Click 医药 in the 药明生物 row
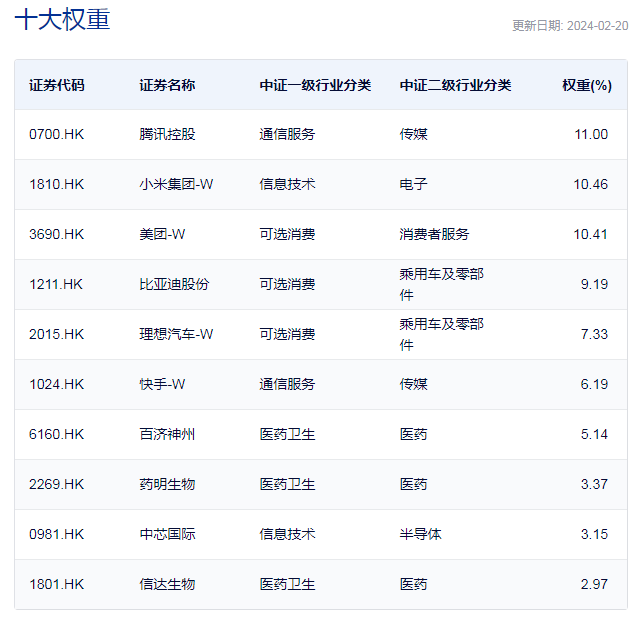Screen dimensions: 640x621 [x=413, y=484]
